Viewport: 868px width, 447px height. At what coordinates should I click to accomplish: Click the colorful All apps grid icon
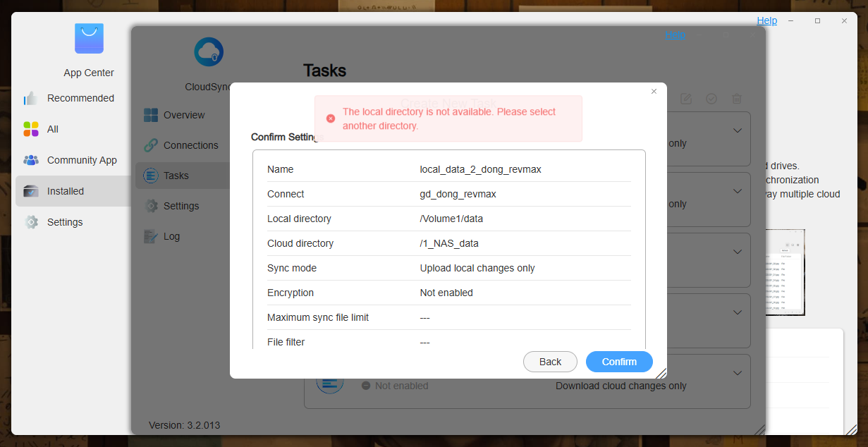(x=31, y=129)
